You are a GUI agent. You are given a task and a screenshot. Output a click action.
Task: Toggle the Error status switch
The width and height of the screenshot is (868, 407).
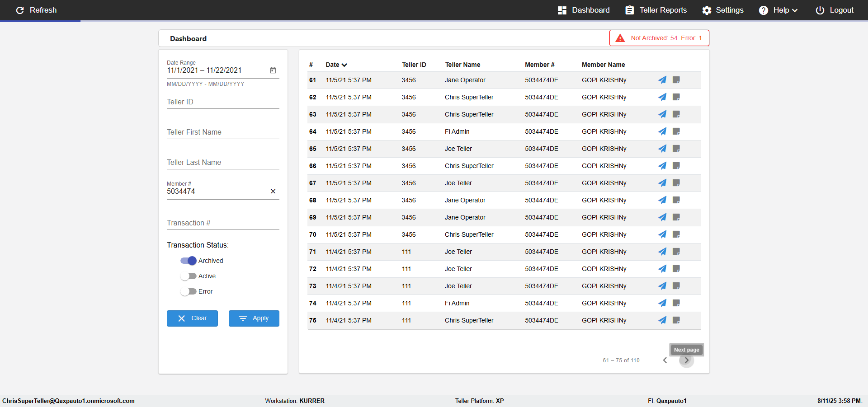pyautogui.click(x=188, y=291)
